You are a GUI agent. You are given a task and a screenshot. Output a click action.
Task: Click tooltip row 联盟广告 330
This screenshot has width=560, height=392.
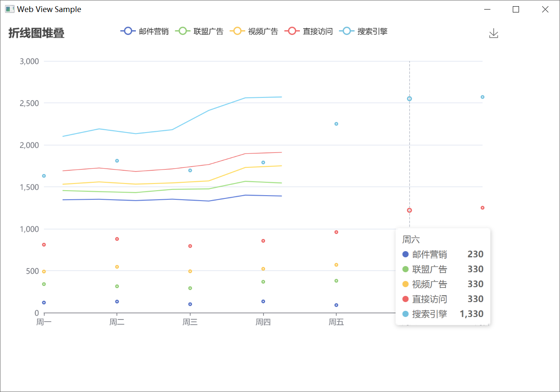tap(443, 269)
